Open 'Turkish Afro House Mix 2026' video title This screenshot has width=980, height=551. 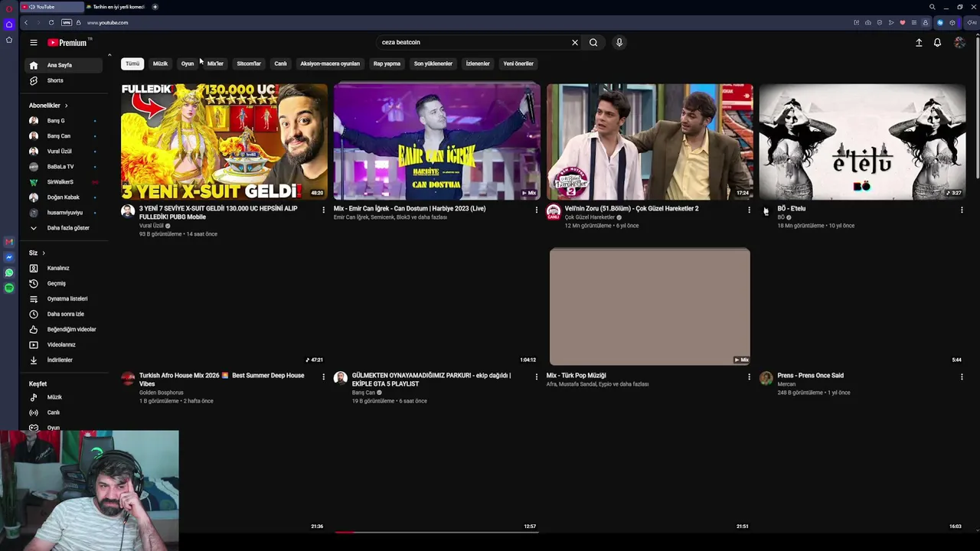(x=222, y=380)
